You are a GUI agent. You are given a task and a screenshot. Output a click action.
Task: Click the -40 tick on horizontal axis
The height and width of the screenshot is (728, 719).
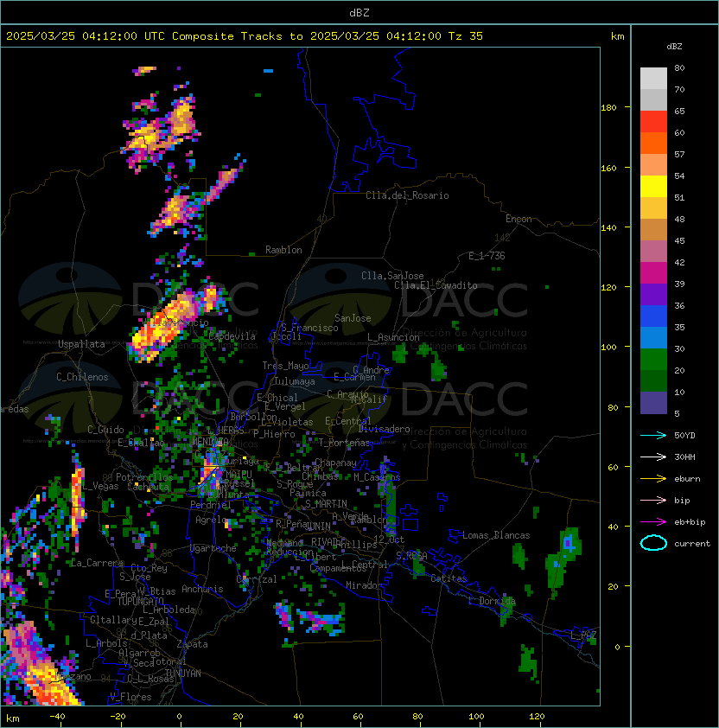pyautogui.click(x=57, y=717)
